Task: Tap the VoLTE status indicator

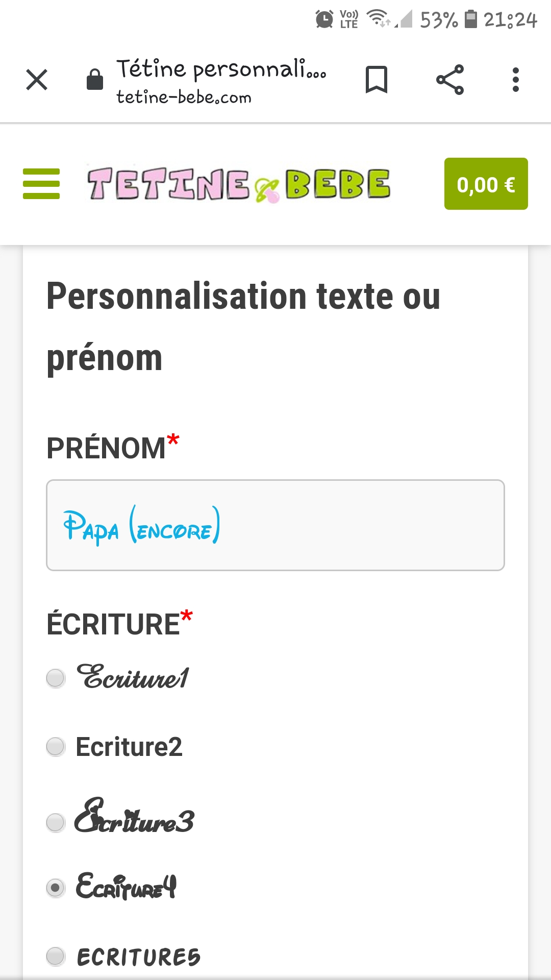Action: click(x=349, y=19)
